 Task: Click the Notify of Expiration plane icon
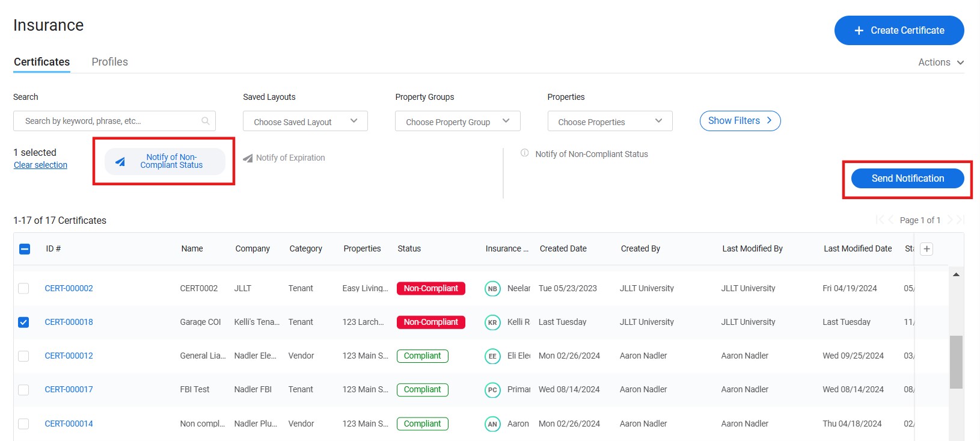[x=248, y=158]
